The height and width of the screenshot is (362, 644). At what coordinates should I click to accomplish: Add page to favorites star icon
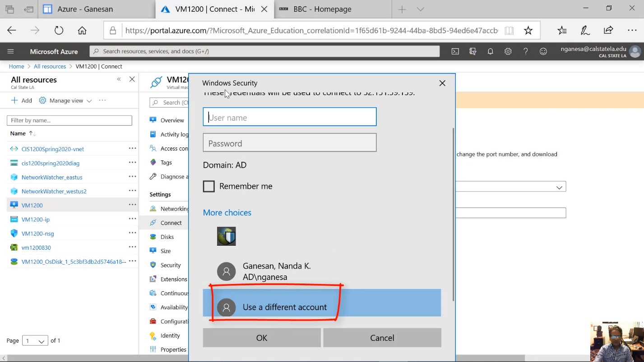click(528, 30)
